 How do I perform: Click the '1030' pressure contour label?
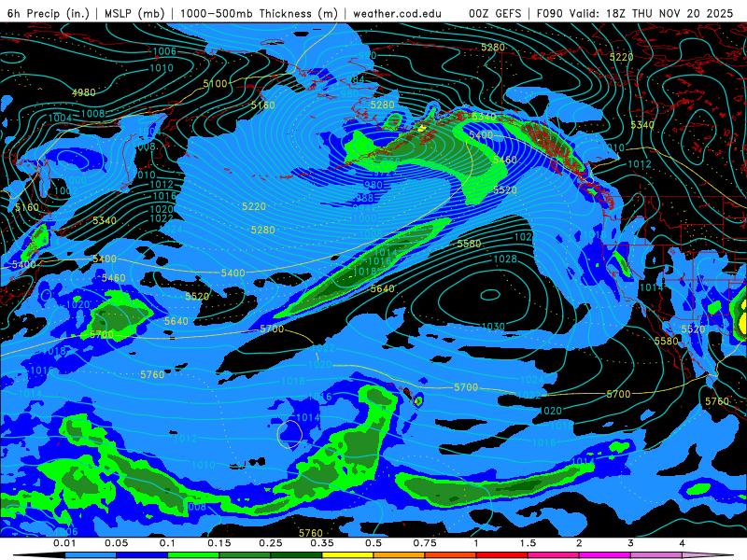pos(493,327)
